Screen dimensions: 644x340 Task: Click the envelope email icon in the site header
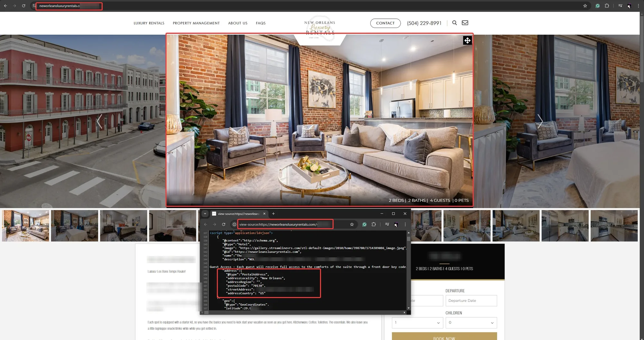click(x=465, y=23)
